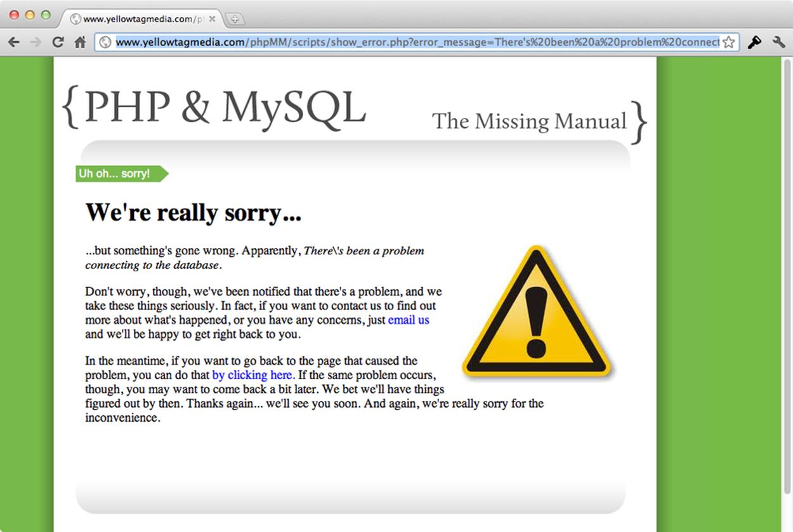The height and width of the screenshot is (532, 793).
Task: Click the "We're really sorry..." heading
Action: click(x=193, y=212)
